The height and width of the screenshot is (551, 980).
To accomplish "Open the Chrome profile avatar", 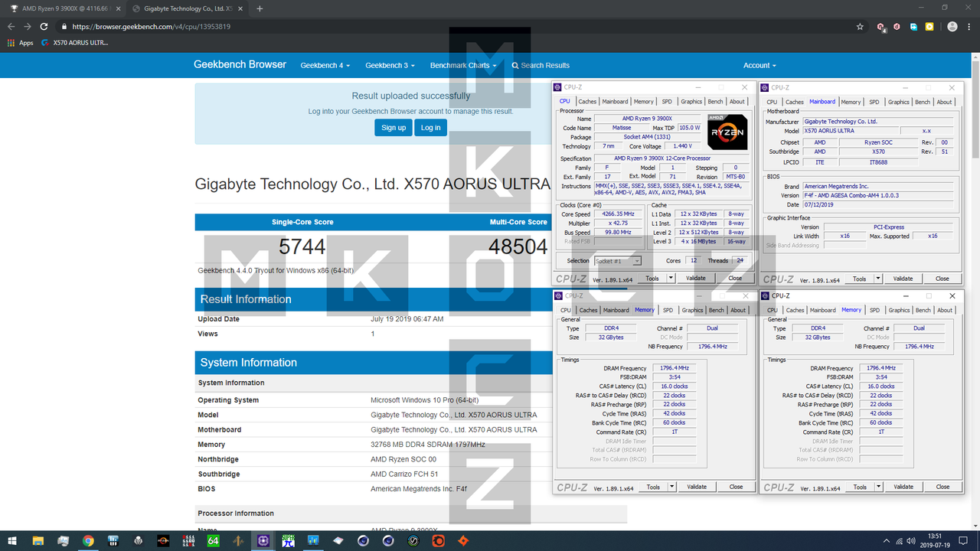I will tap(952, 26).
